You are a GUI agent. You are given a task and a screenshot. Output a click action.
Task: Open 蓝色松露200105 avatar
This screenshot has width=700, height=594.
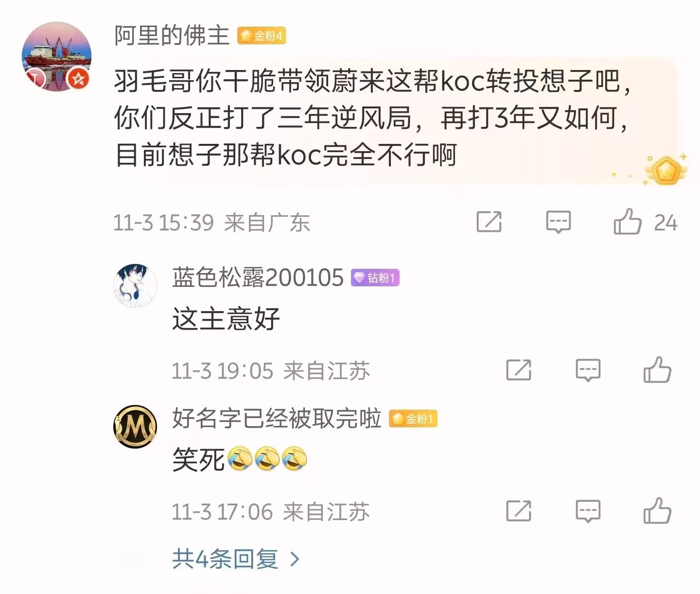[x=135, y=286]
